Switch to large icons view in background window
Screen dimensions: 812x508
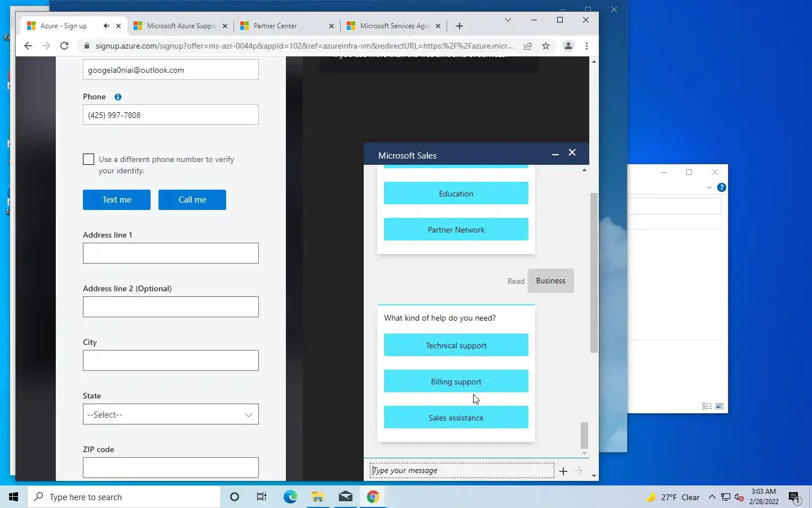[720, 406]
